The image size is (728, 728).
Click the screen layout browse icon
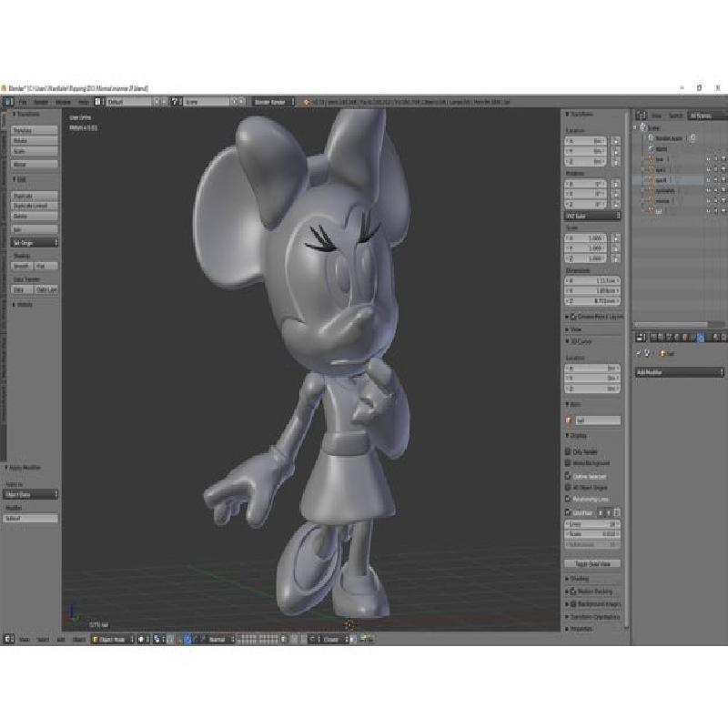click(x=98, y=102)
